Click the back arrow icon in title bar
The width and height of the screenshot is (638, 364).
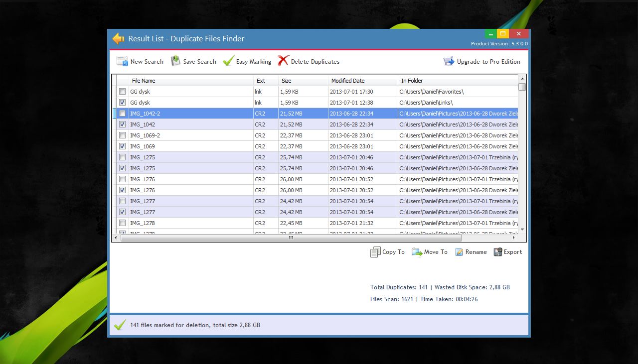coord(118,39)
